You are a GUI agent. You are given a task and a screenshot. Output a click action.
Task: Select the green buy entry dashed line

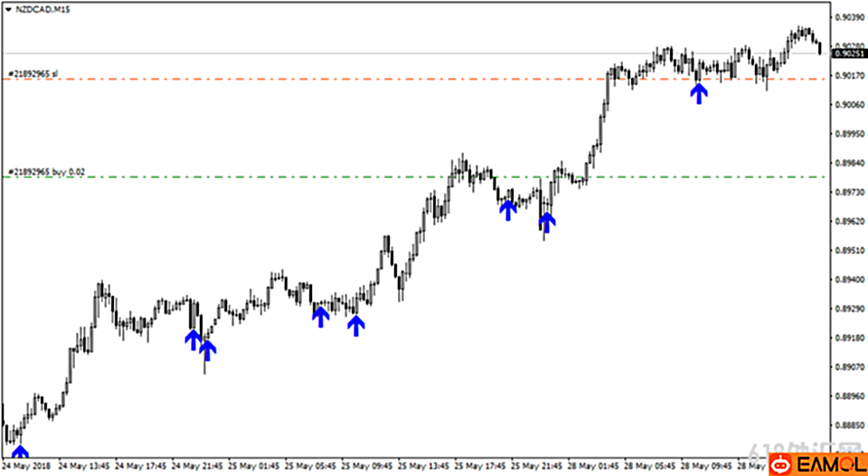pyautogui.click(x=271, y=176)
